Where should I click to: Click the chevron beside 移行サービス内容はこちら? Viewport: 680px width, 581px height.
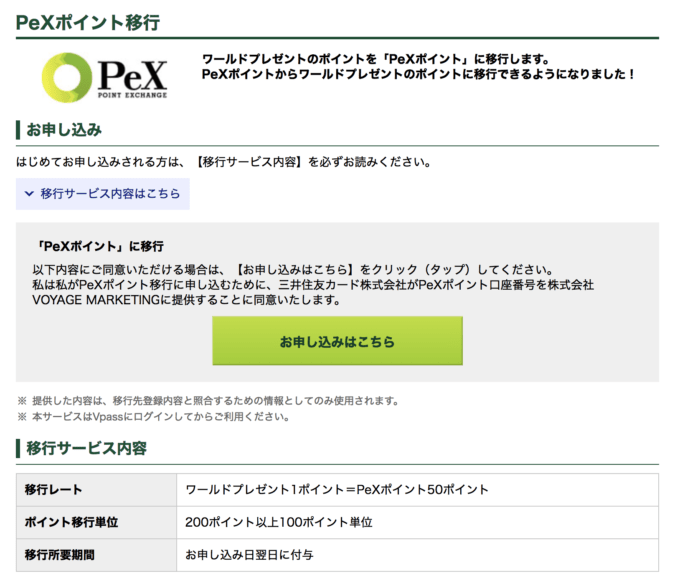(x=29, y=194)
